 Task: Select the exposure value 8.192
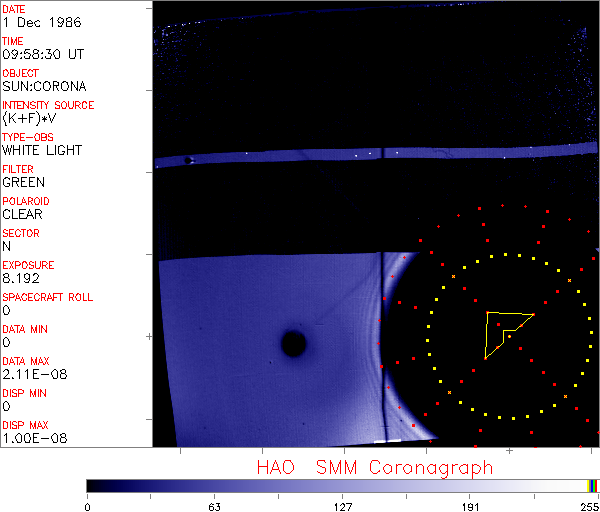click(21, 278)
